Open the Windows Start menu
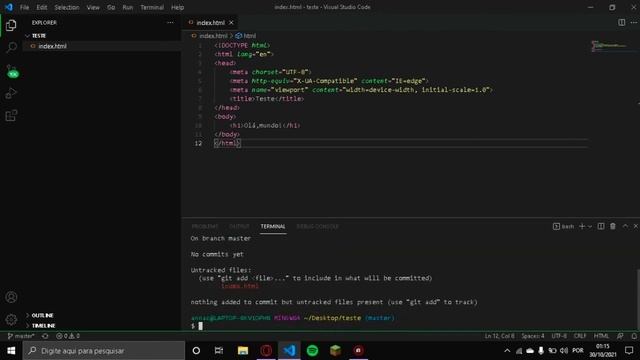Screen dimensions: 640x360 (x=11, y=351)
